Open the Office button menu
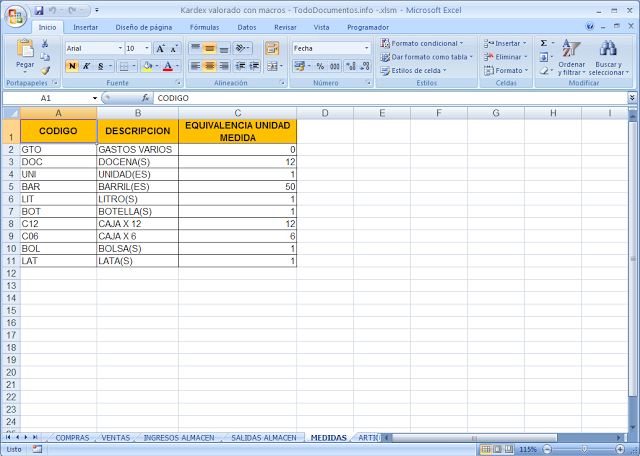 tap(16, 16)
